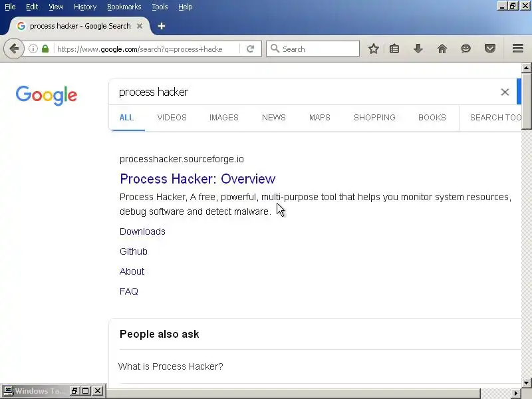Open the Process Hacker: Overview result
The width and height of the screenshot is (532, 399).
point(198,179)
